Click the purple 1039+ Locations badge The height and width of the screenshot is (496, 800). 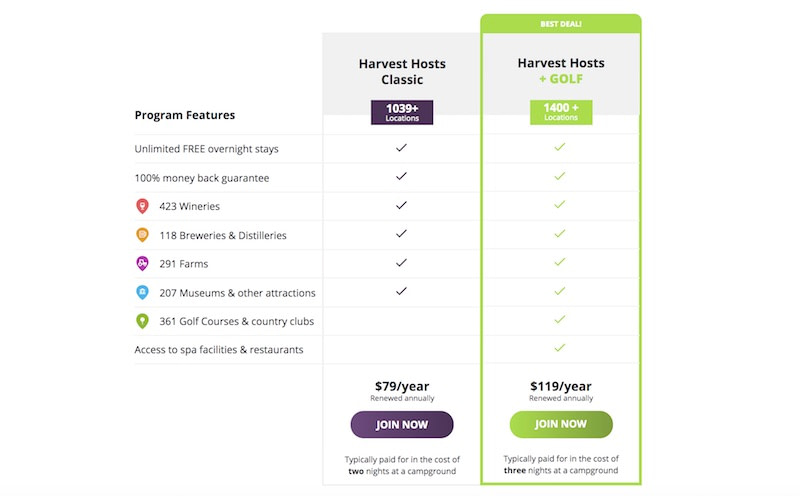coord(402,112)
